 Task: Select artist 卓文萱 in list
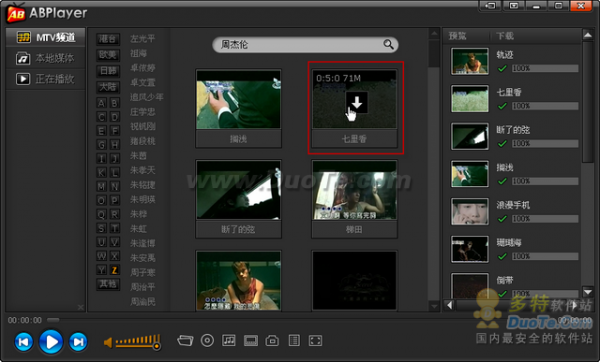pos(143,82)
